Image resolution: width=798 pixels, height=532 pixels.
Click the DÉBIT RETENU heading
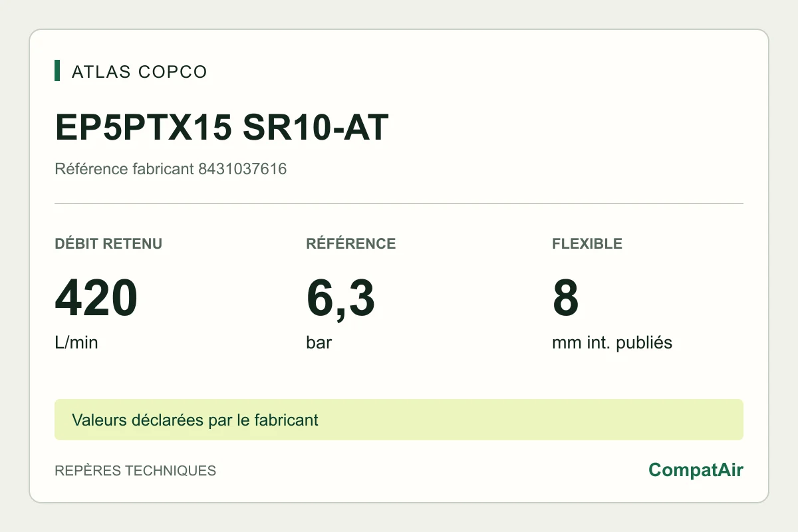coord(108,243)
